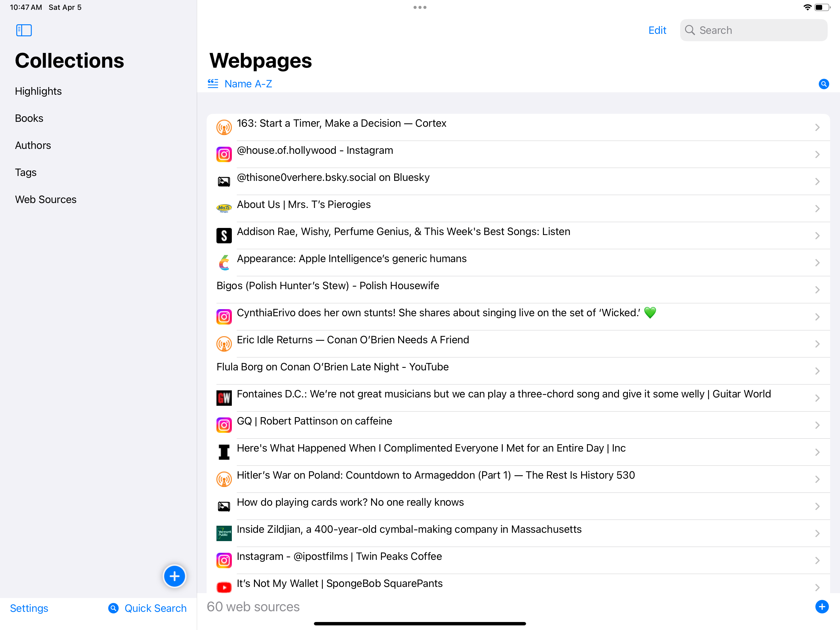The height and width of the screenshot is (630, 840).
Task: Tap the Quick Search label
Action: (x=155, y=608)
